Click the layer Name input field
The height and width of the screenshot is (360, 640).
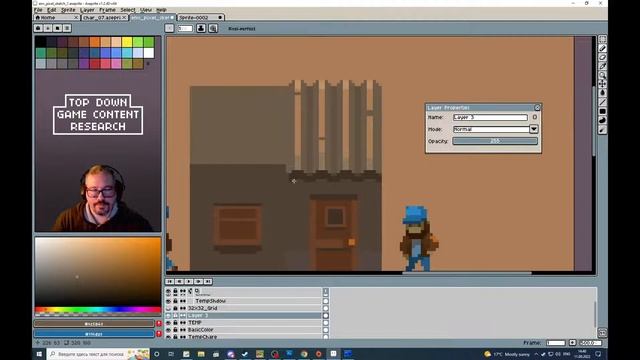(490, 117)
